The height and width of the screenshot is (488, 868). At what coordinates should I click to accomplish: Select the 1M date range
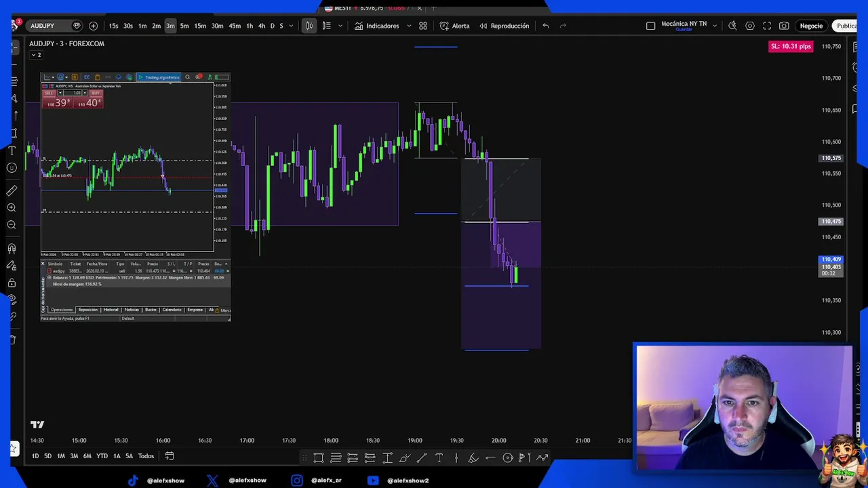[60, 456]
